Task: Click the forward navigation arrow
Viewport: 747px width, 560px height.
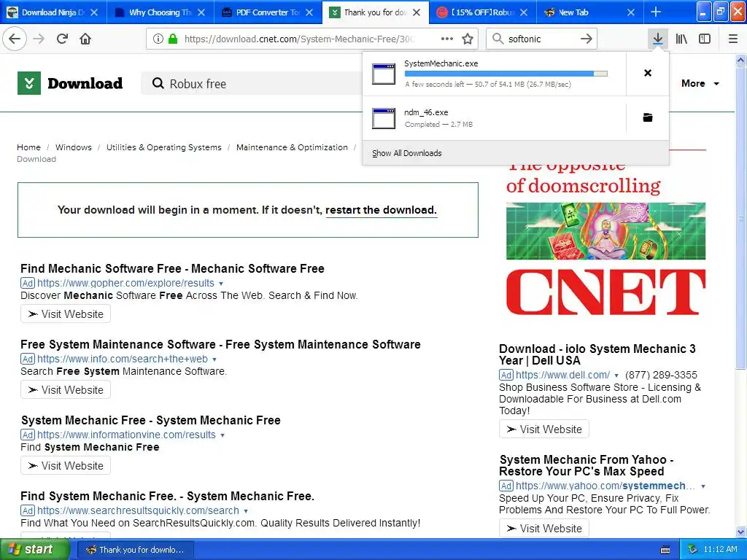Action: (39, 39)
